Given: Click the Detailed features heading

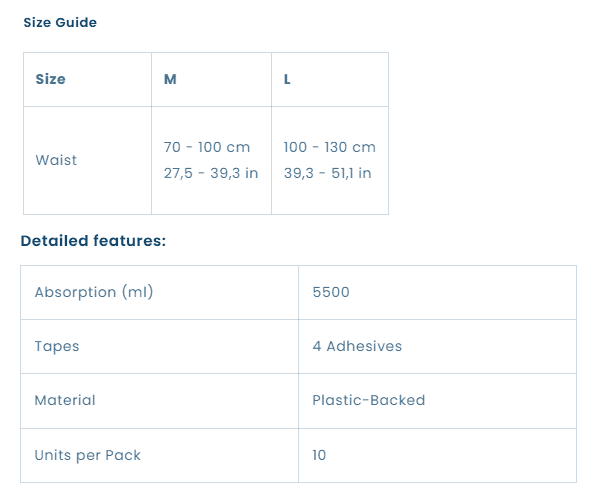Looking at the screenshot, I should (x=93, y=241).
